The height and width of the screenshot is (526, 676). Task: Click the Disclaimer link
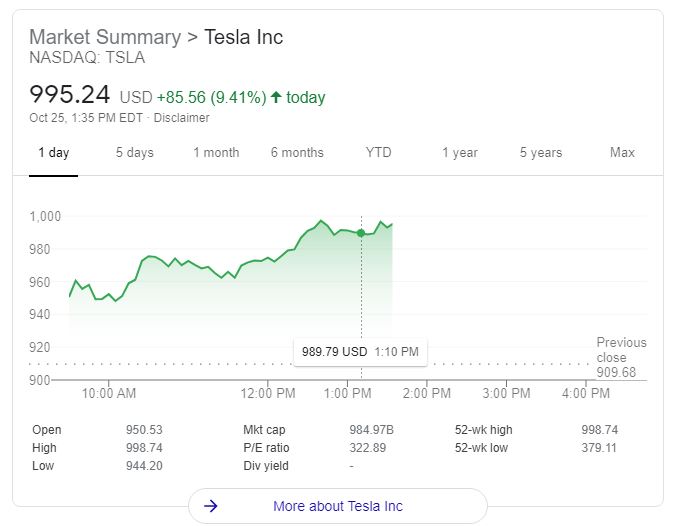182,118
